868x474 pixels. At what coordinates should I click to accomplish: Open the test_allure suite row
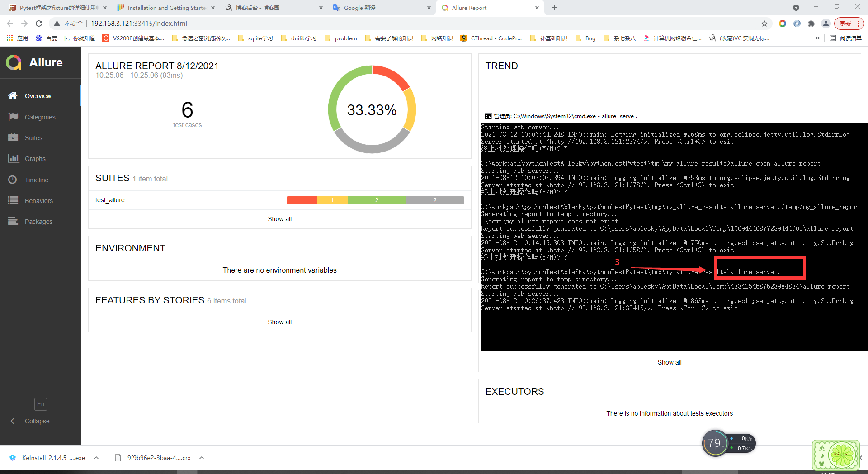coord(279,200)
